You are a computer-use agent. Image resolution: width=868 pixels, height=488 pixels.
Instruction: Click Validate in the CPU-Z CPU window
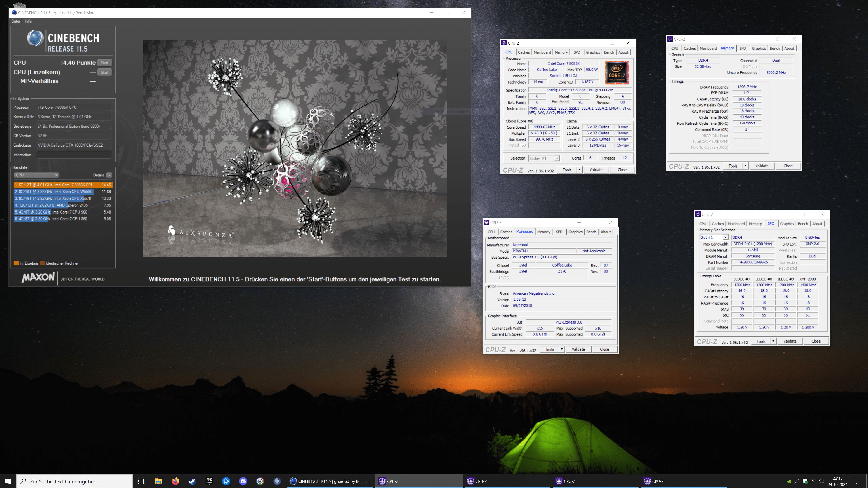click(596, 170)
